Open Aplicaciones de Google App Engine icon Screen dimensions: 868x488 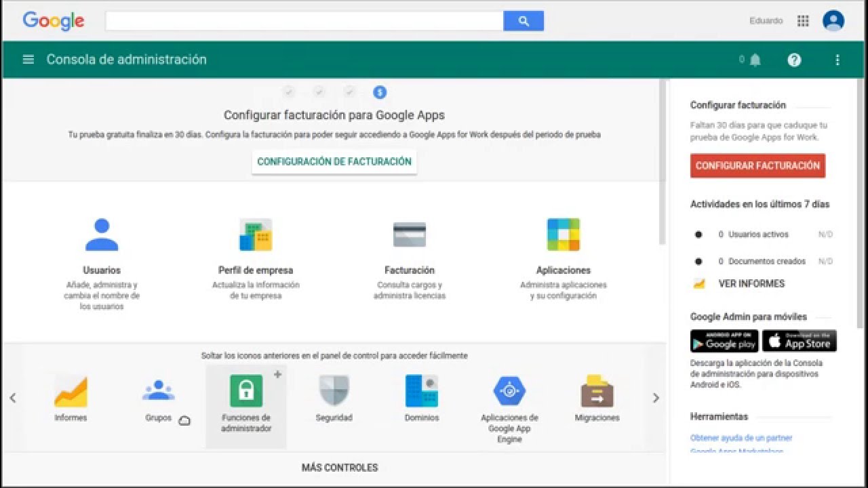(509, 391)
